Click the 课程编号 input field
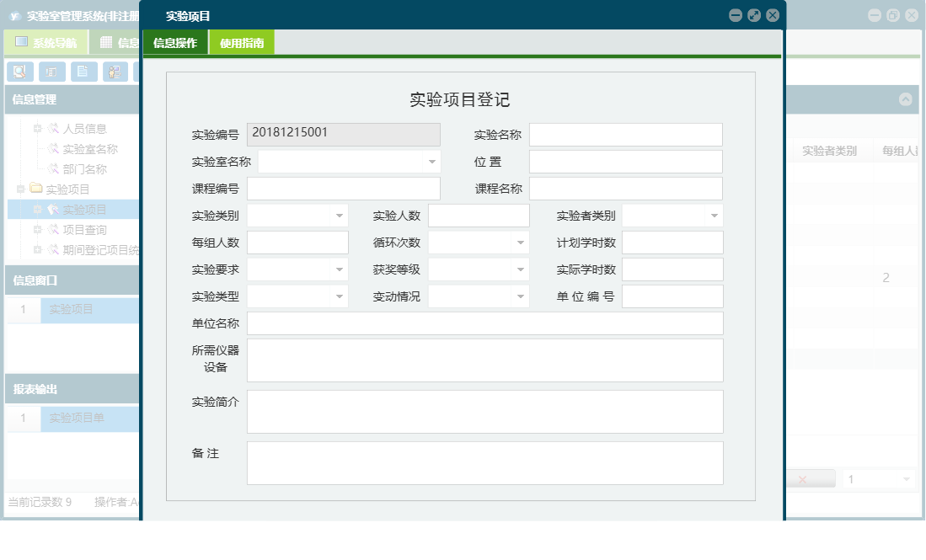 344,189
